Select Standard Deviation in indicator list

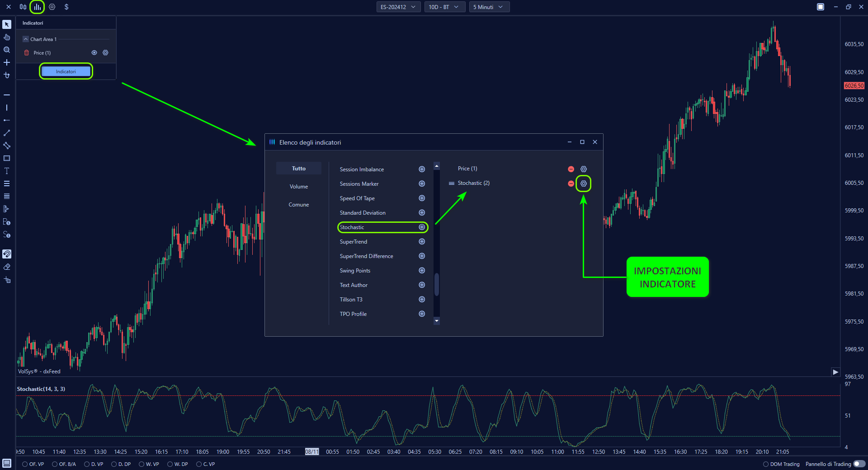click(363, 213)
